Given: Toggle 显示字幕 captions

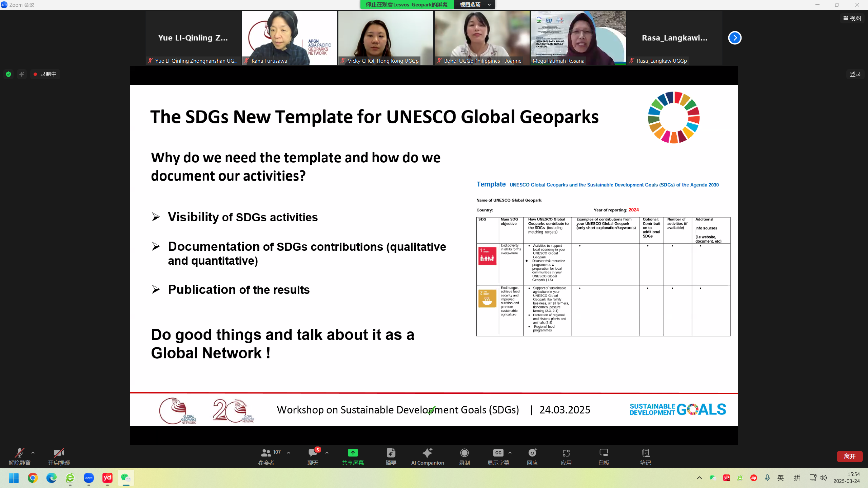Looking at the screenshot, I should pos(498,456).
